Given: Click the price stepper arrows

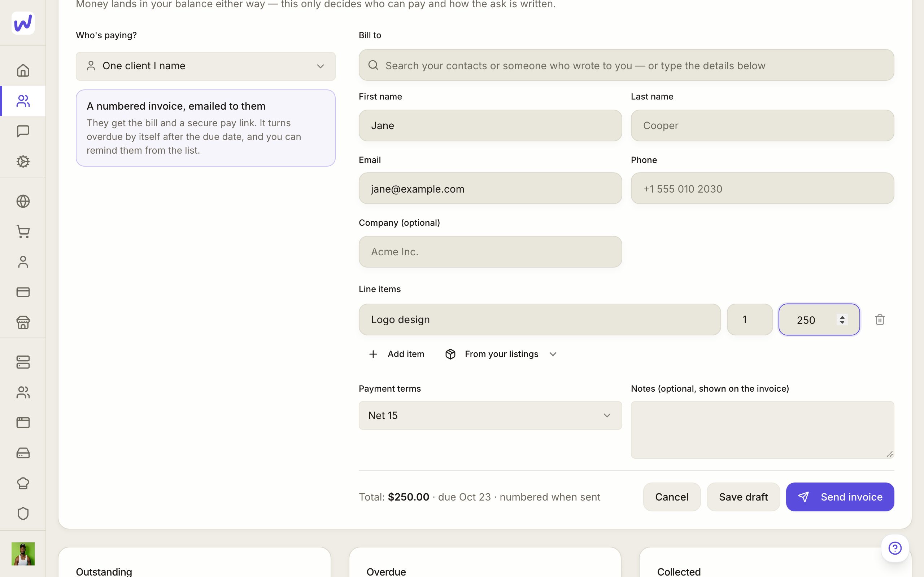Looking at the screenshot, I should click(842, 320).
